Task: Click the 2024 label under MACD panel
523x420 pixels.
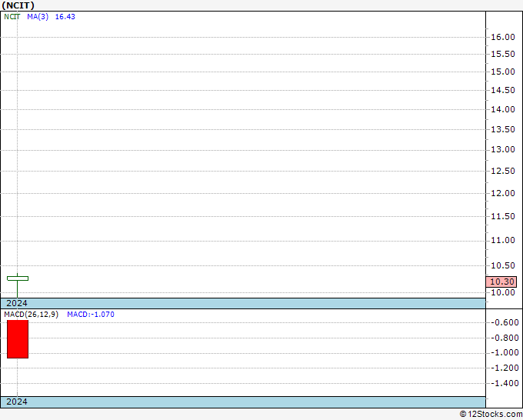Action: coord(17,402)
